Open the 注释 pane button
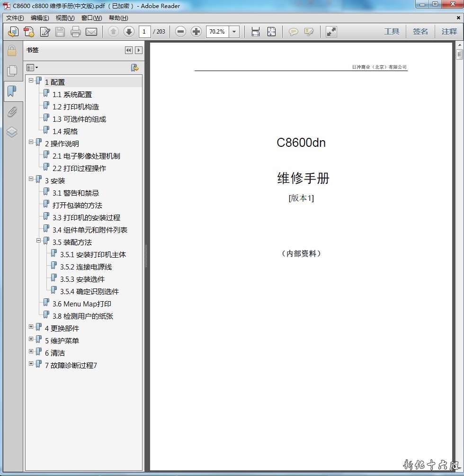 pyautogui.click(x=449, y=32)
